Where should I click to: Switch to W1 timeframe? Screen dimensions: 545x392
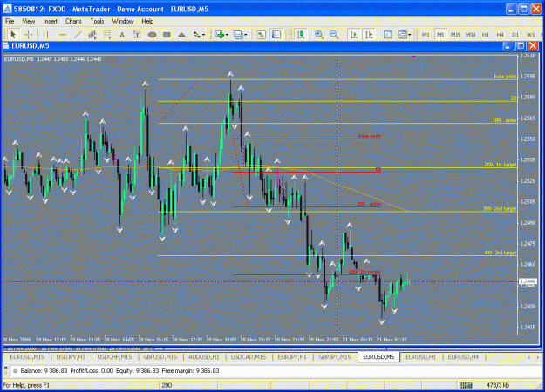(x=530, y=35)
